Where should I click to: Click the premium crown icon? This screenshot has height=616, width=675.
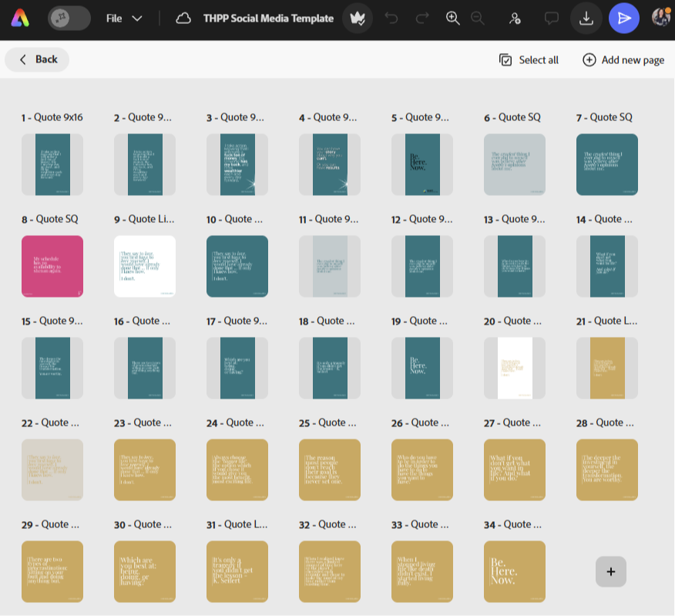pos(358,18)
